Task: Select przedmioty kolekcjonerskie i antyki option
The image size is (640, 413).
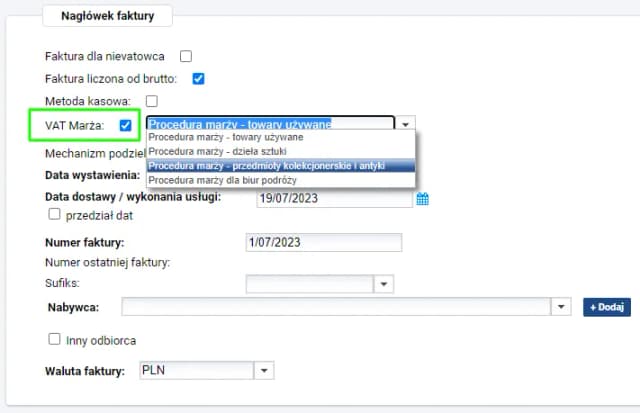Action: (266, 166)
